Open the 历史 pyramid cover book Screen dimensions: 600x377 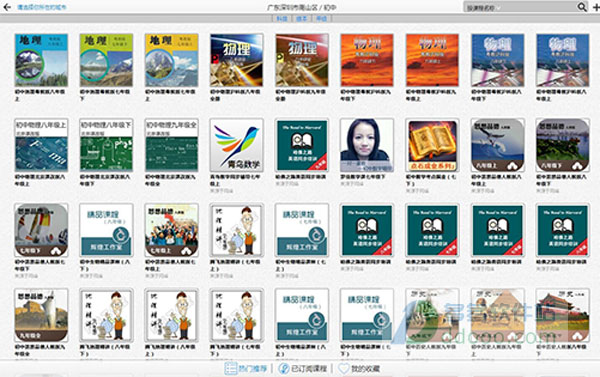497,315
